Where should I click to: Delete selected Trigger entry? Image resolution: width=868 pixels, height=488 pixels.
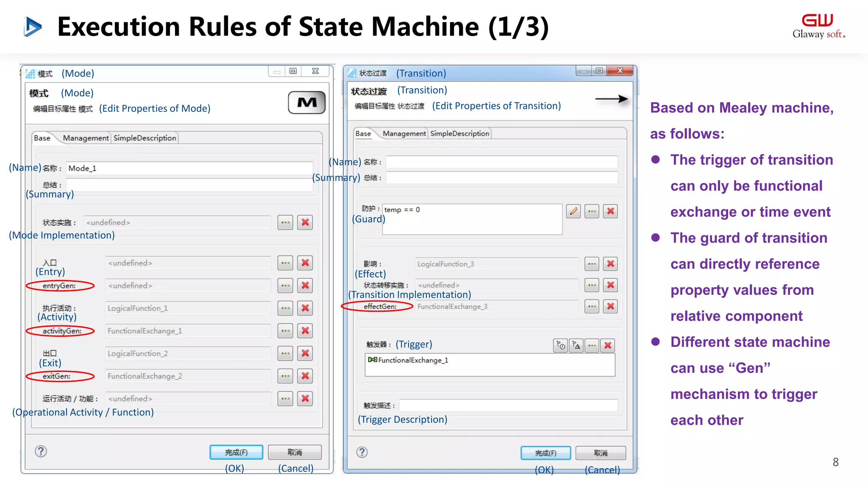pos(608,346)
